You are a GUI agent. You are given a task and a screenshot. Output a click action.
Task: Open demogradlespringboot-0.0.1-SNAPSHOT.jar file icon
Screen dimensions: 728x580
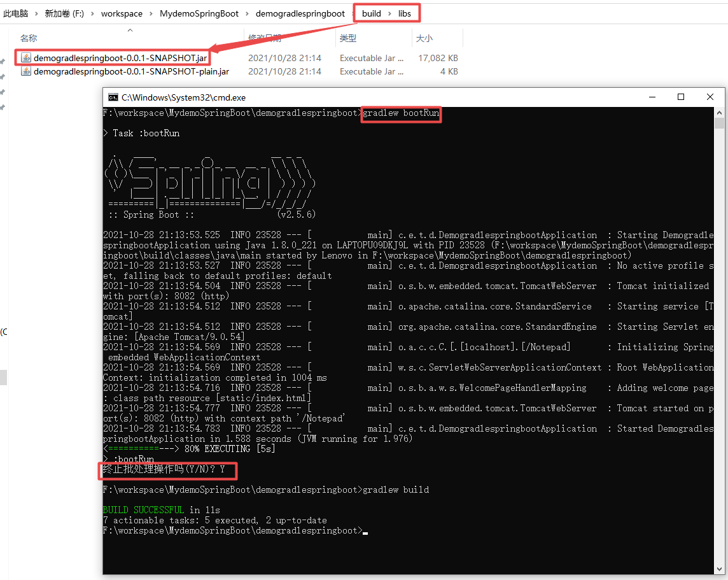[26, 57]
